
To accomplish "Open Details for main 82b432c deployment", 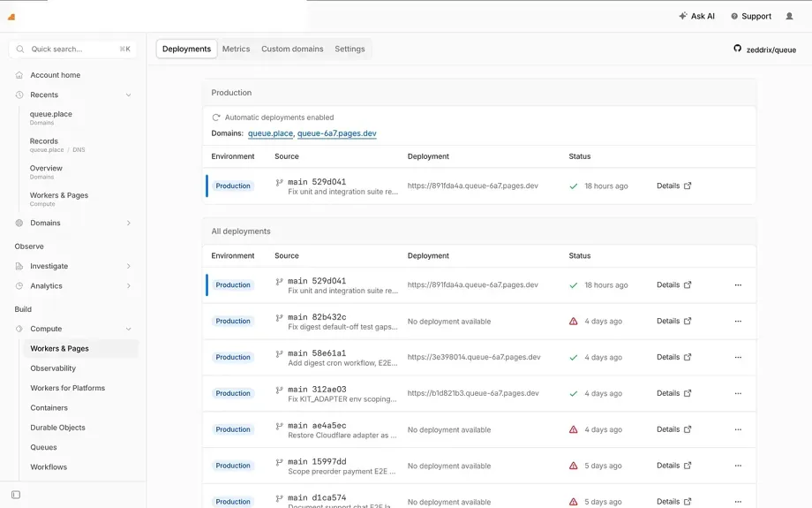I will click(x=673, y=321).
